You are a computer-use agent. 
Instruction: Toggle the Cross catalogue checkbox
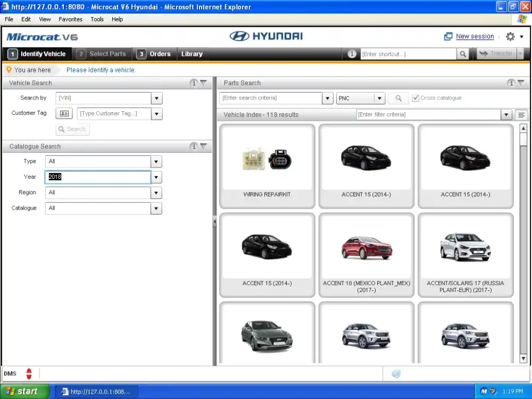(415, 98)
